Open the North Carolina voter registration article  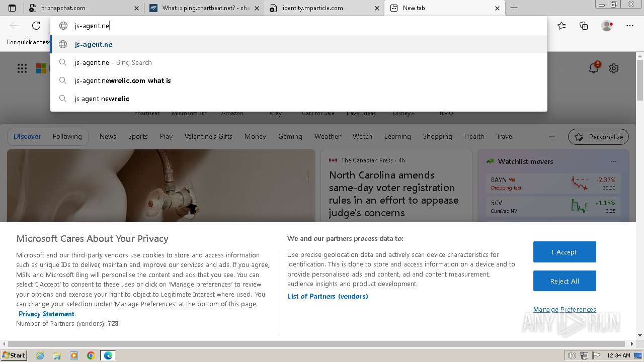click(x=393, y=194)
